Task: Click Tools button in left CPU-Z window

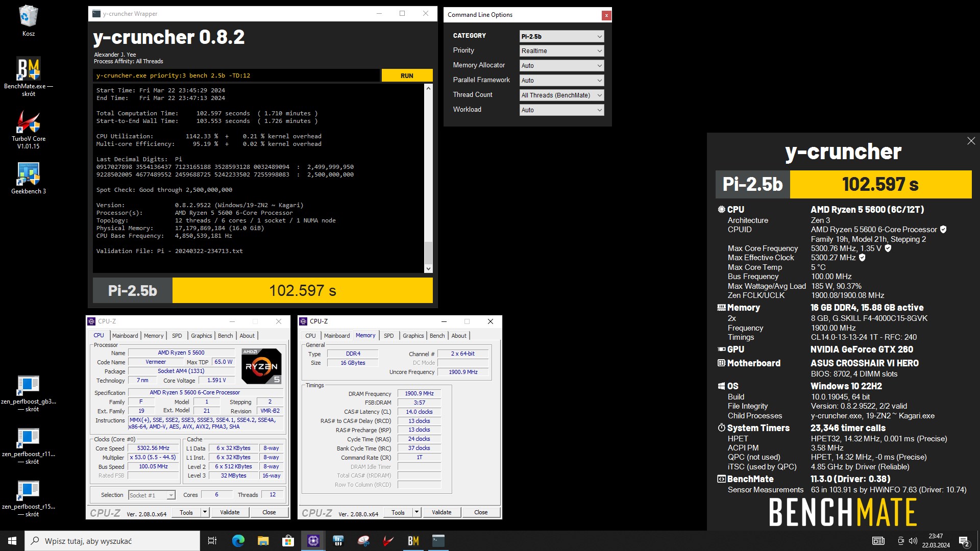Action: click(x=186, y=512)
